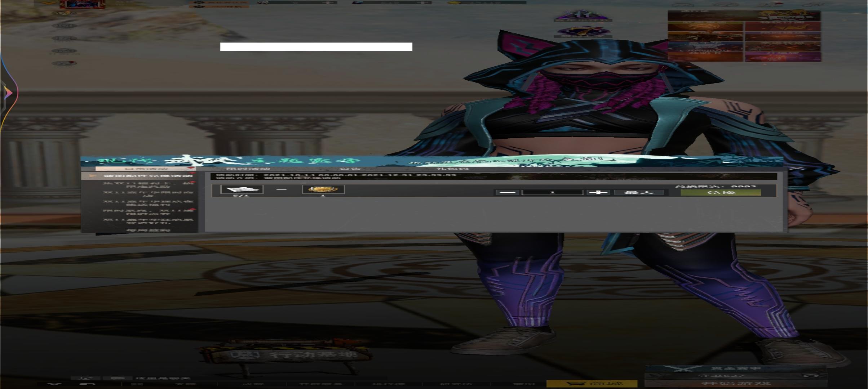Open the 双11嘉年华限时商店 activity entry
The image size is (868, 389).
tap(148, 194)
